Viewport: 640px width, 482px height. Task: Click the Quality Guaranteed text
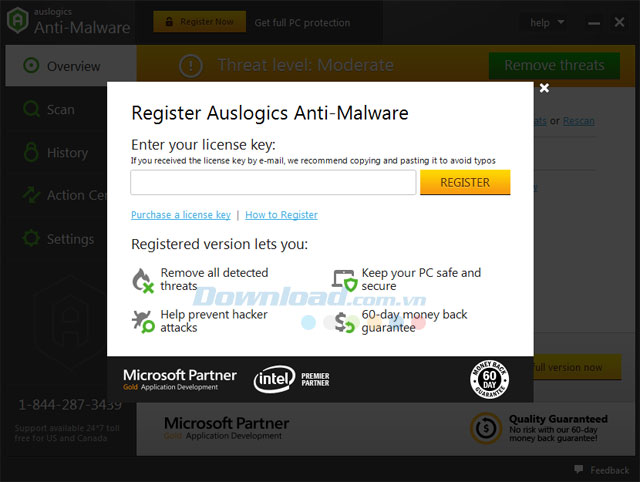click(x=558, y=419)
